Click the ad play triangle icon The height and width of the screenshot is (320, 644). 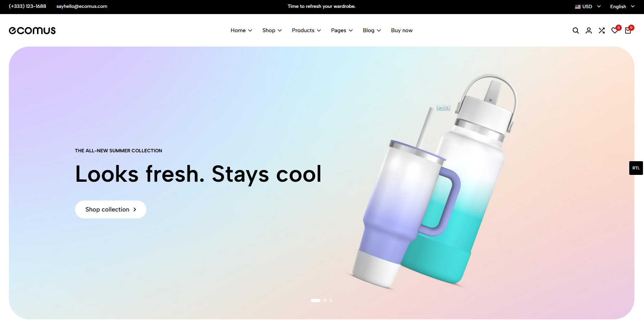(441, 107)
